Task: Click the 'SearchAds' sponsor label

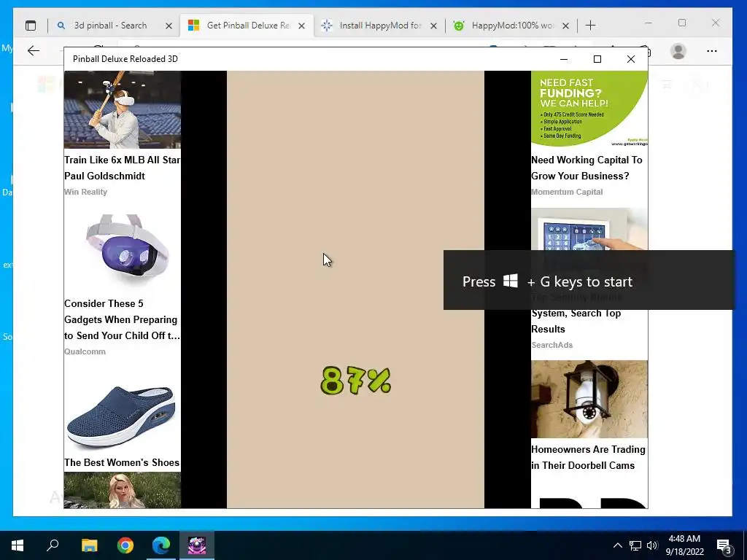Action: pos(552,345)
